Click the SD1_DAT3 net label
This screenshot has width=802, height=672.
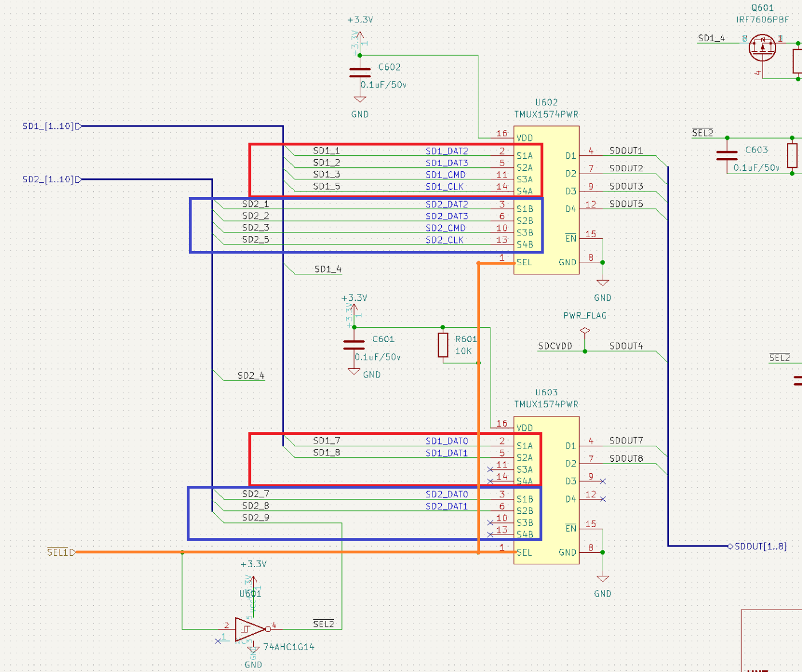point(447,163)
